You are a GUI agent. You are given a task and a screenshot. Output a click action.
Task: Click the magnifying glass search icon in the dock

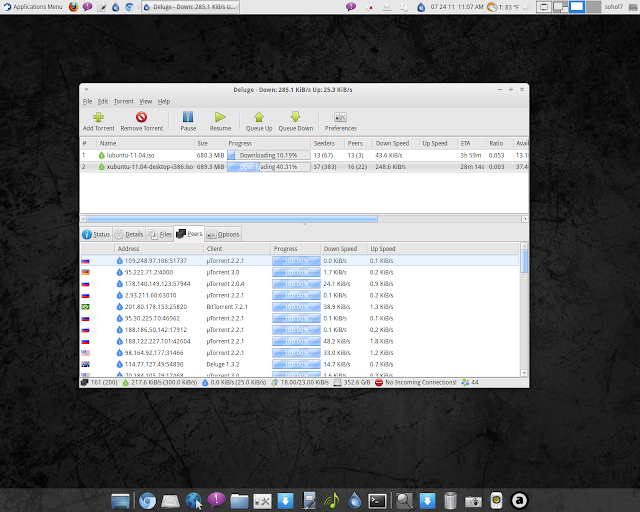(404, 501)
